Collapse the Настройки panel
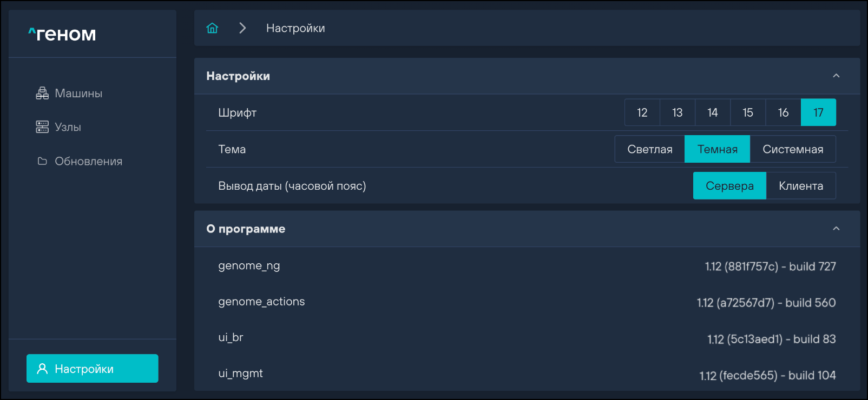Screen dimensions: 868x400 pos(836,76)
